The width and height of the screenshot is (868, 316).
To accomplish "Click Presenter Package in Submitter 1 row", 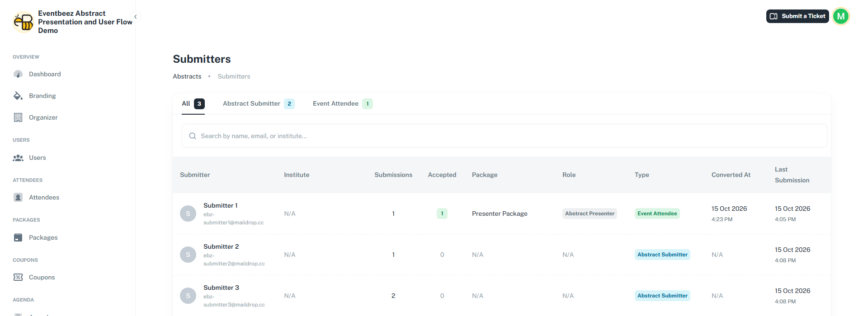I will point(500,214).
